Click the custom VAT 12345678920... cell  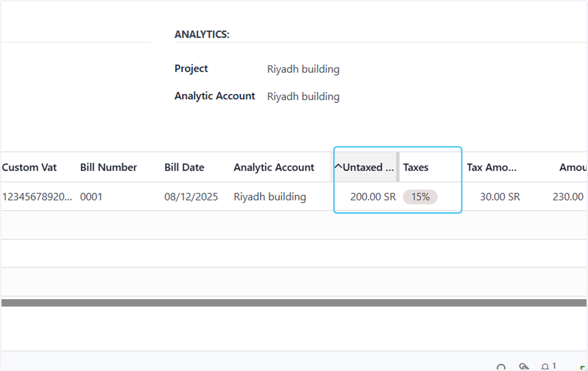(37, 197)
